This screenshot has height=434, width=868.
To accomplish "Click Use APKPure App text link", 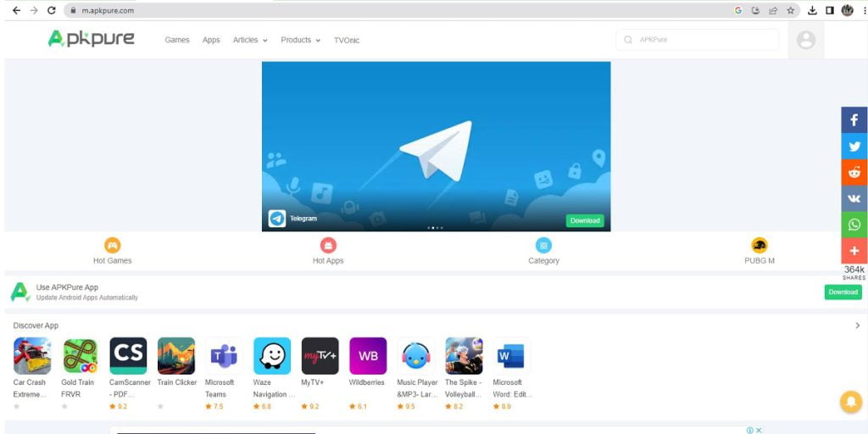I will 67,287.
